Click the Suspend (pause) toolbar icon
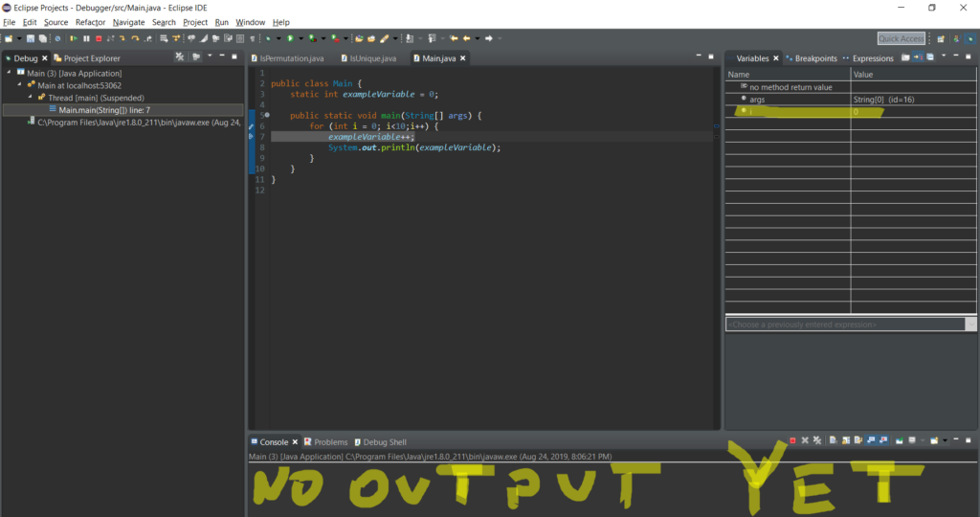This screenshot has height=517, width=980. [x=86, y=38]
